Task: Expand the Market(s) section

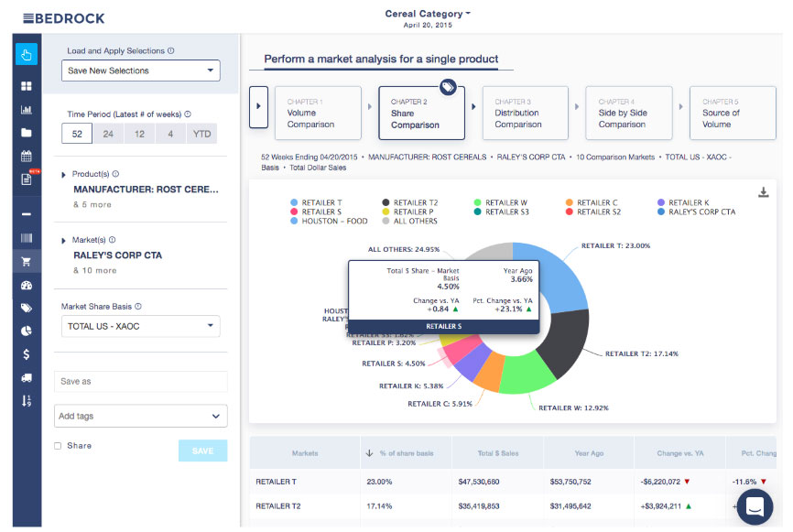Action: 64,240
